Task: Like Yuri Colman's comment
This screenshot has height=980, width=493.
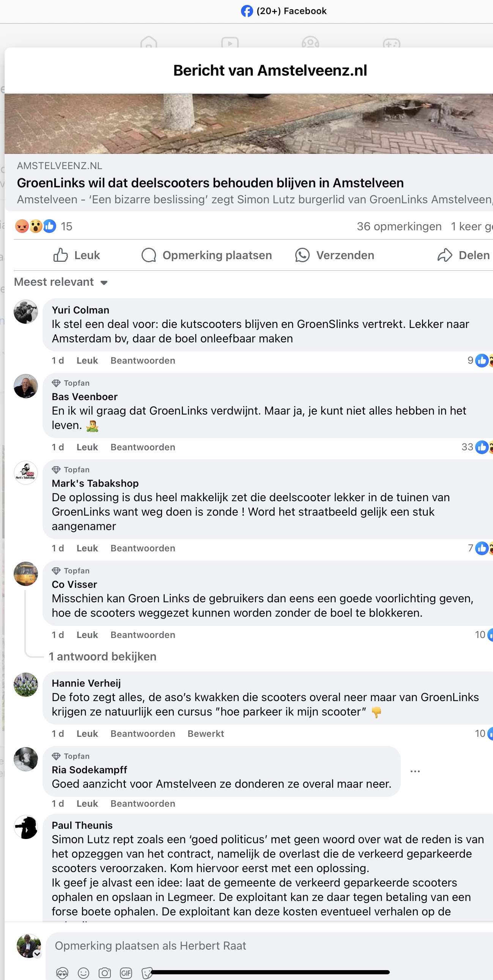Action: tap(87, 361)
